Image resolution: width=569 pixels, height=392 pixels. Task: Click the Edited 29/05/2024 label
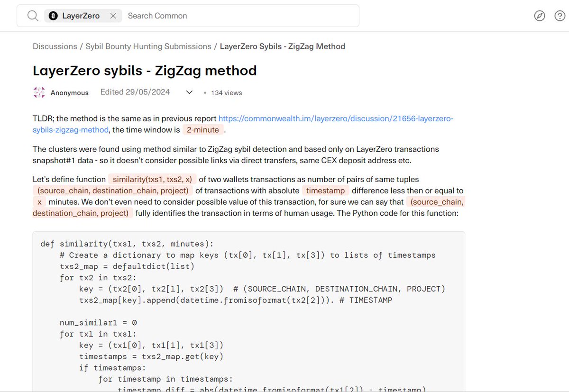coord(135,92)
